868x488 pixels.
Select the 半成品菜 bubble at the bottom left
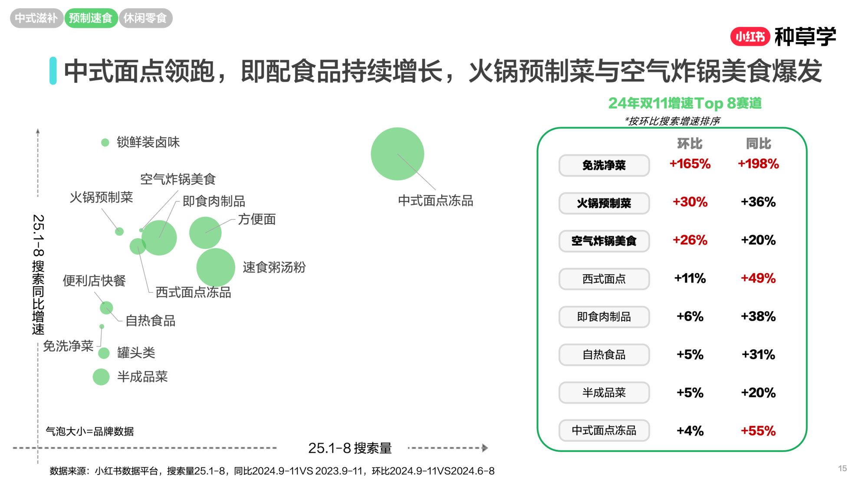[101, 377]
